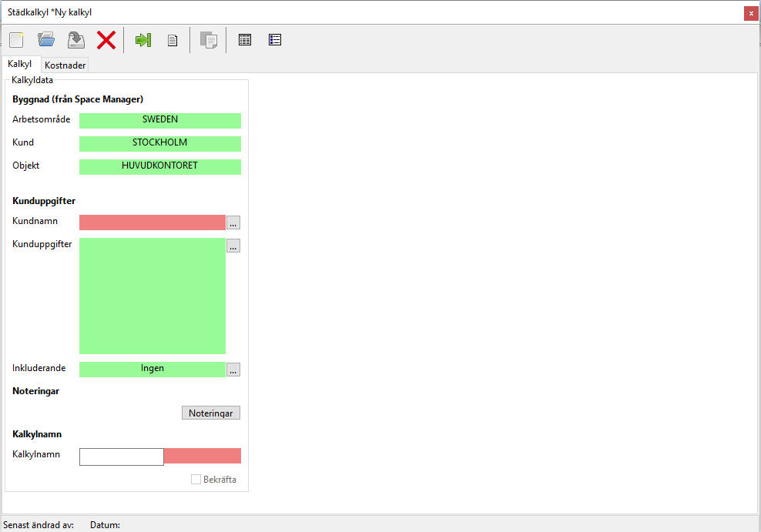Image resolution: width=761 pixels, height=532 pixels.
Task: Toggle the Bekräfta checkbox
Action: coord(196,480)
